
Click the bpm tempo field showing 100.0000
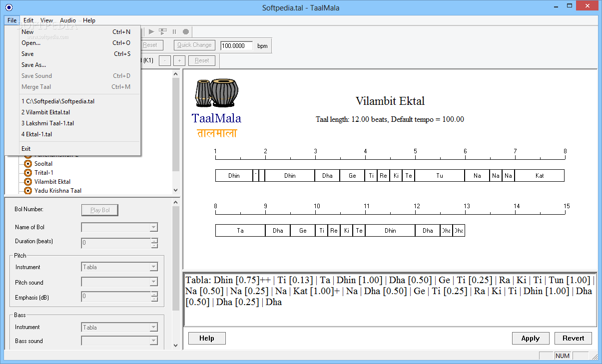pyautogui.click(x=237, y=45)
